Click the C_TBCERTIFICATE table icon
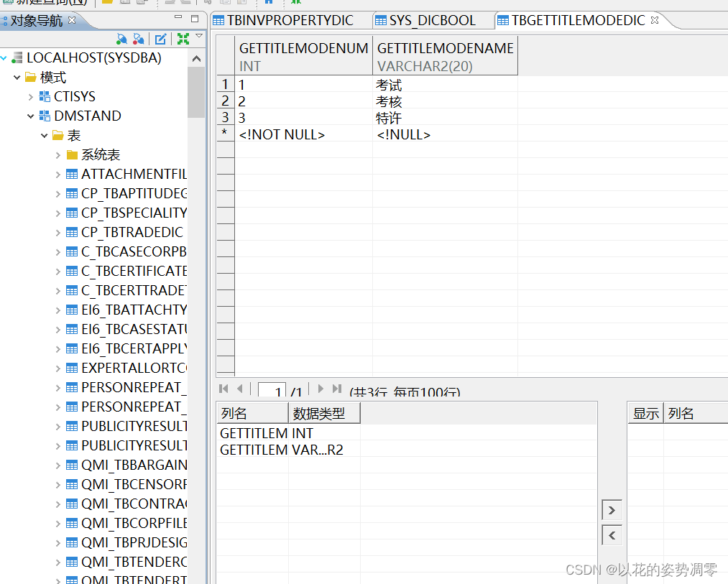Screen dimensions: 728x584 pos(72,271)
